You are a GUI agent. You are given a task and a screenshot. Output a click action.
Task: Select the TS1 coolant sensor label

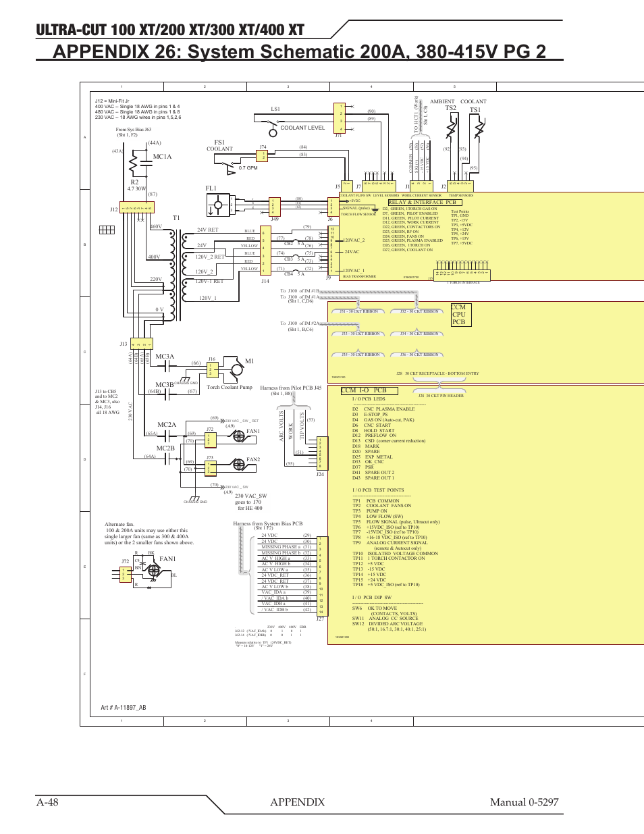(475, 110)
